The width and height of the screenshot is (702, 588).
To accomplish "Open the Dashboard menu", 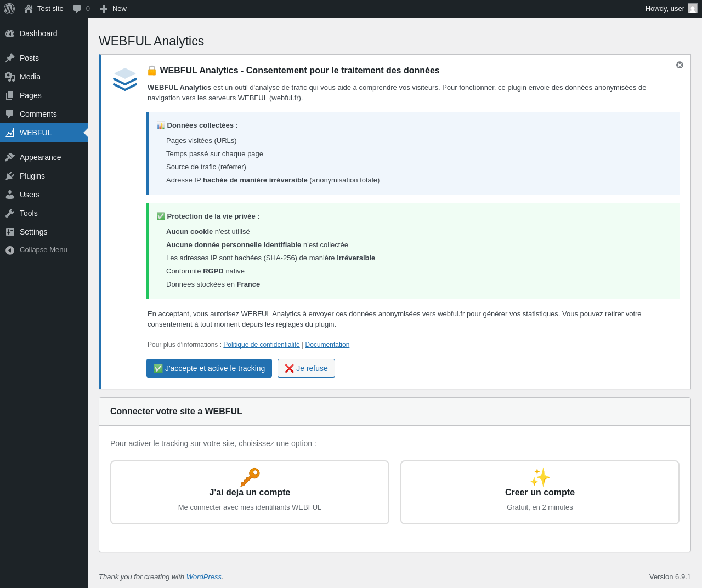I will [x=44, y=33].
